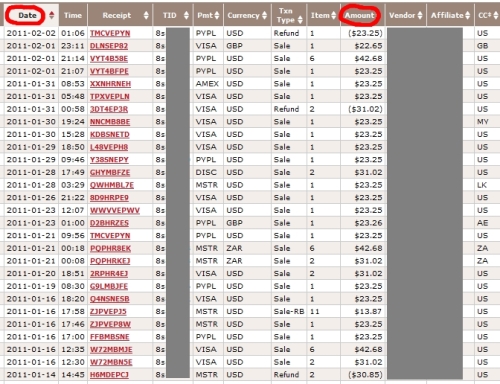Screen dimensions: 500x384
Task: Click the Item column sort arrows
Action: pos(334,15)
